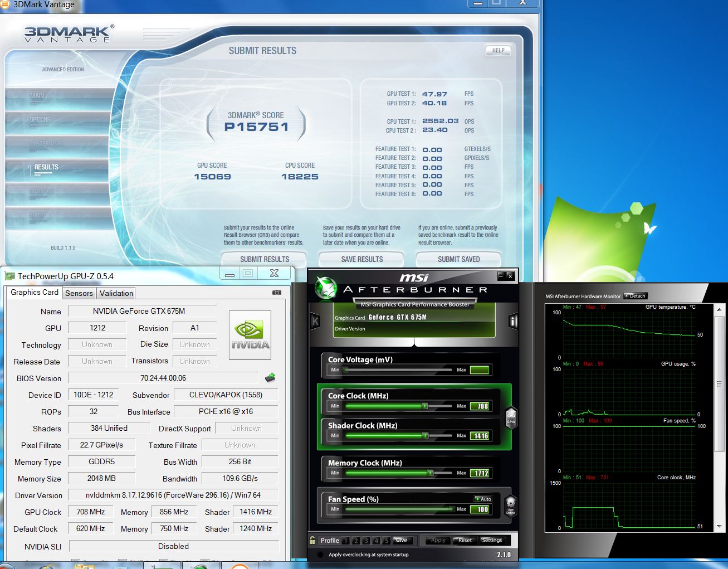Click the Afterburner Apply button
Screen dimensions: 728x569
coord(438,541)
